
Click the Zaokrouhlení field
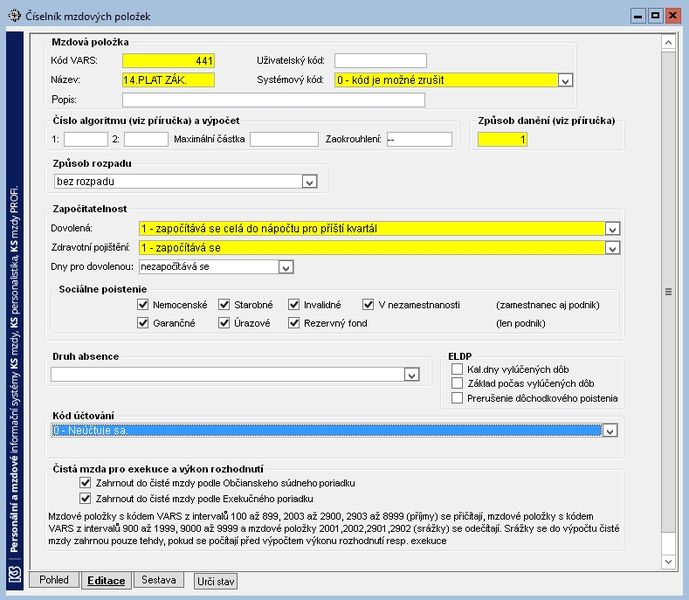click(419, 139)
